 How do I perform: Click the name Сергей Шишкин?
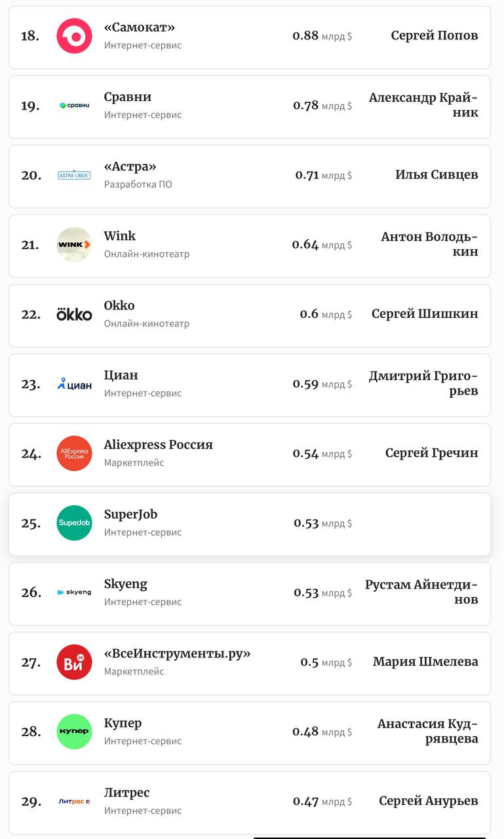[425, 314]
